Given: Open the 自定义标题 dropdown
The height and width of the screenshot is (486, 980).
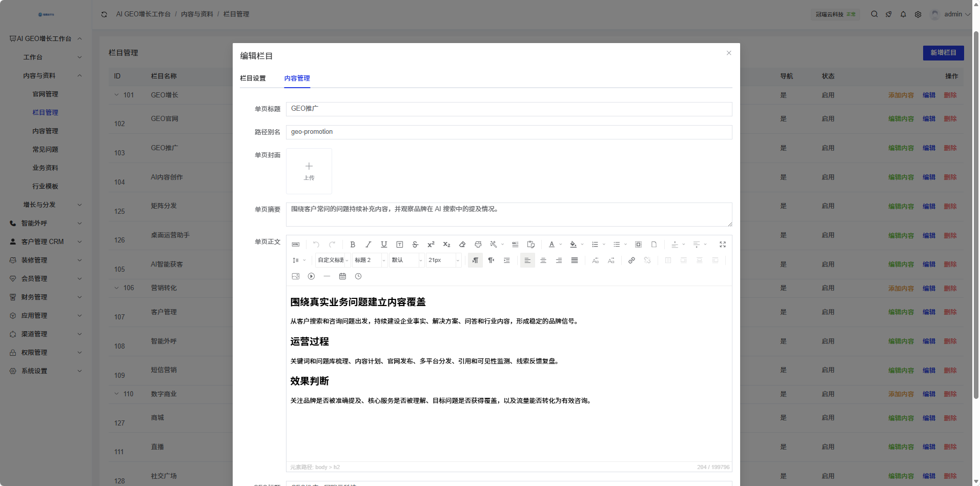Looking at the screenshot, I should pyautogui.click(x=333, y=260).
